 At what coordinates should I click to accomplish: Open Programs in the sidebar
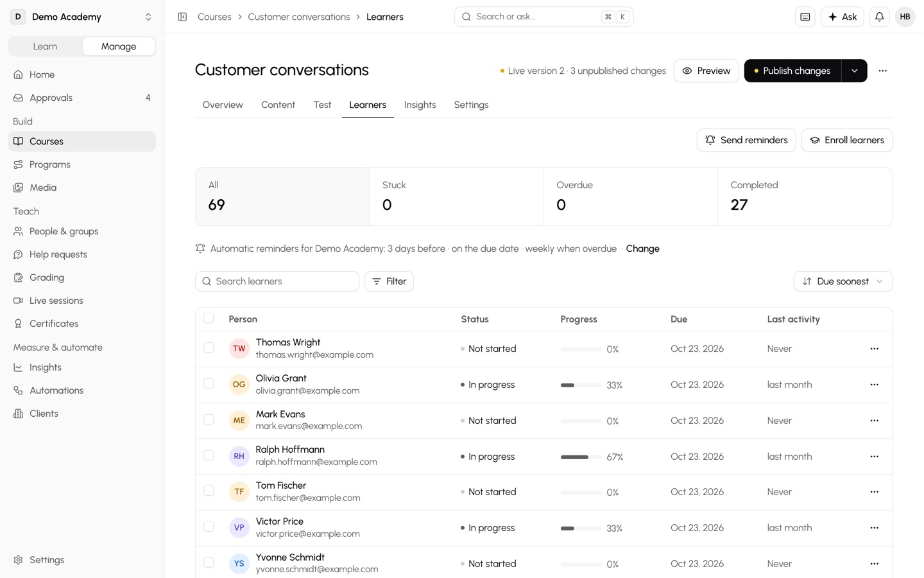click(82, 164)
